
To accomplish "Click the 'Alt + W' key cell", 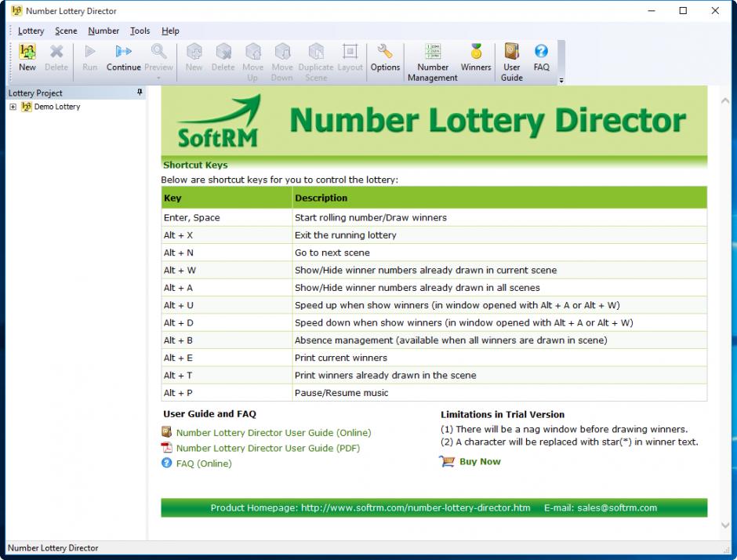I will 227,271.
